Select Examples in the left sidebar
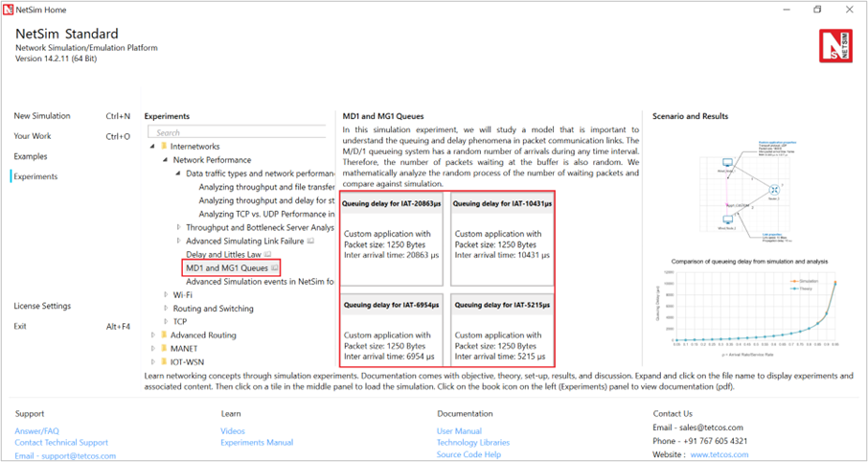This screenshot has height=462, width=868. coord(31,156)
